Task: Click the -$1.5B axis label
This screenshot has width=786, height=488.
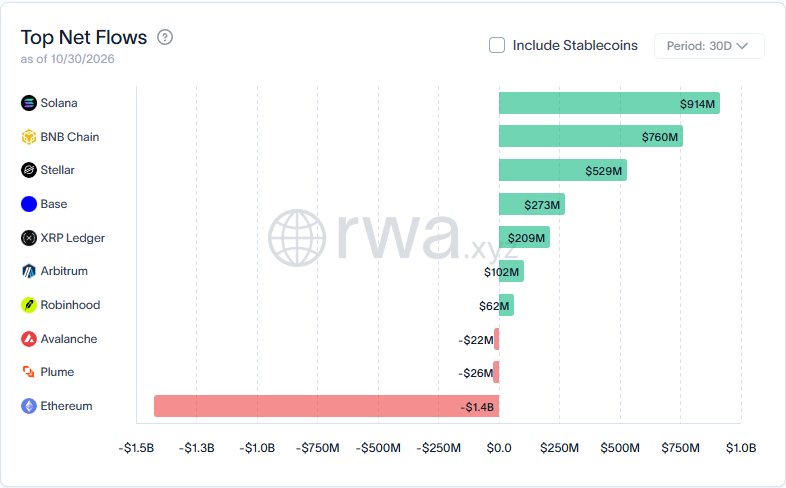Action: [x=136, y=448]
